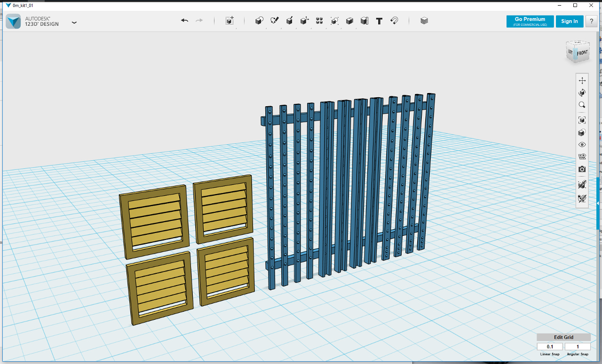
Task: Open Help with the question mark button
Action: click(x=590, y=22)
